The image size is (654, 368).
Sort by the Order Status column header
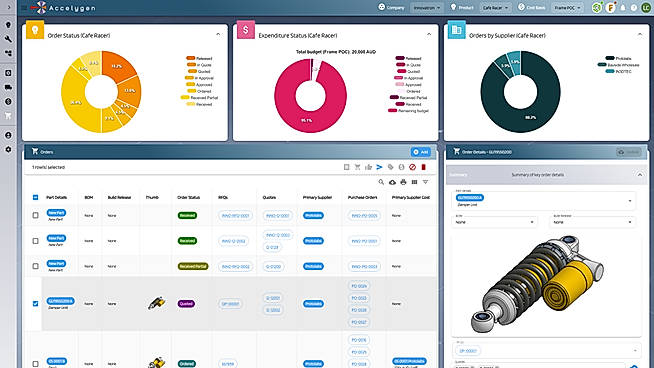[189, 197]
